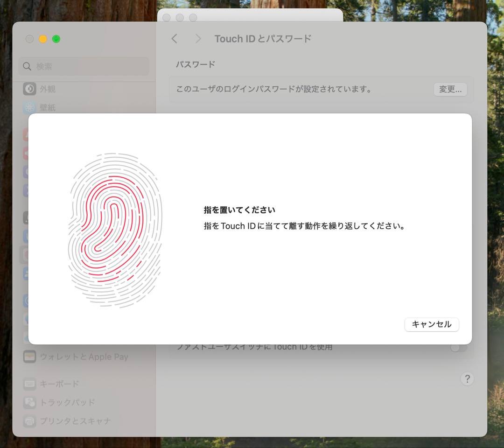The height and width of the screenshot is (448, 504).
Task: Click the Touch IDとパスワード header title
Action: pos(263,39)
